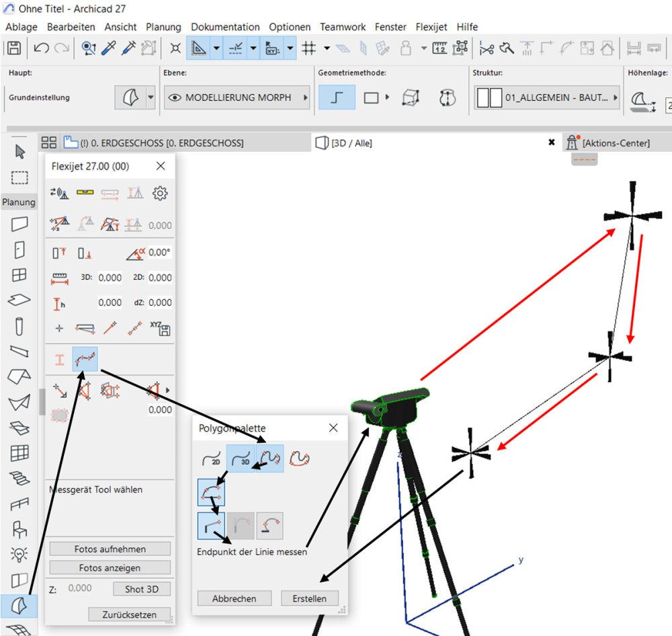
Task: Close the Polygonpalette window
Action: [x=333, y=428]
